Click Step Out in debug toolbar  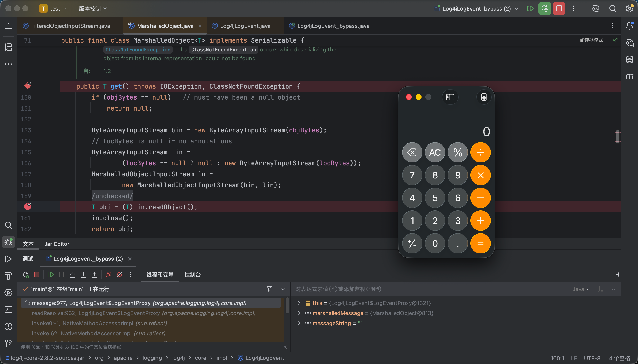[95, 275]
